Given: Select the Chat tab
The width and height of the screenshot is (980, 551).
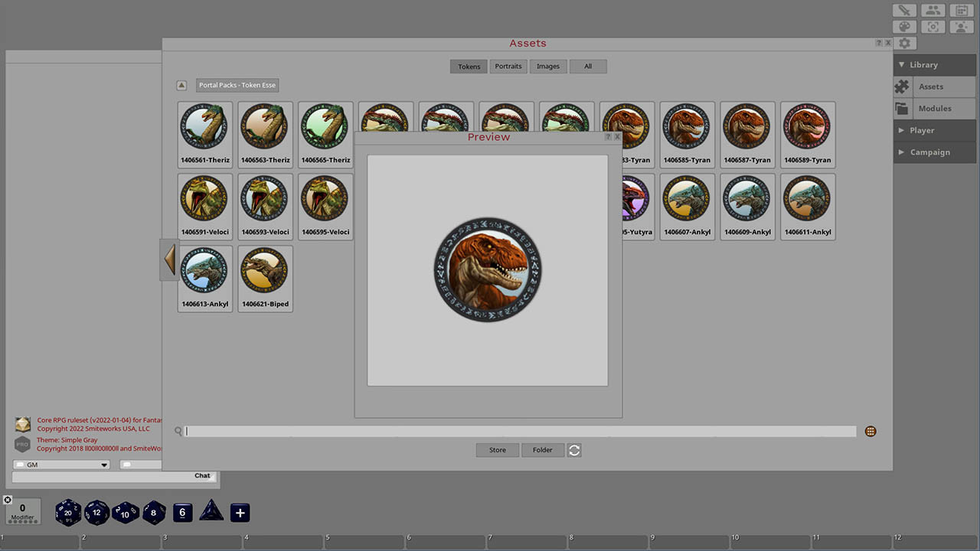Looking at the screenshot, I should [201, 475].
